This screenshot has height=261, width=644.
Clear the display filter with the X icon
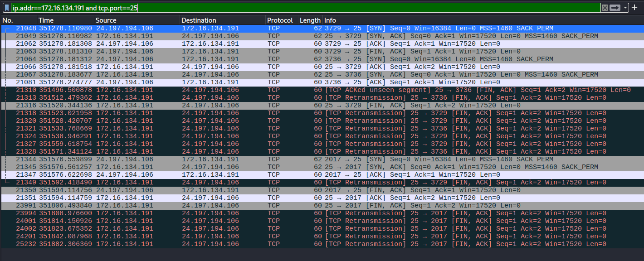pos(605,8)
